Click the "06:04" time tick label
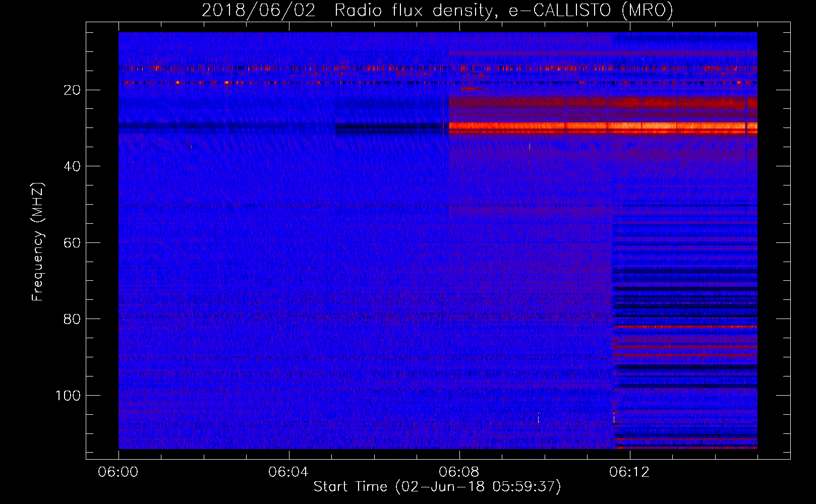This screenshot has width=816, height=504. pos(288,472)
